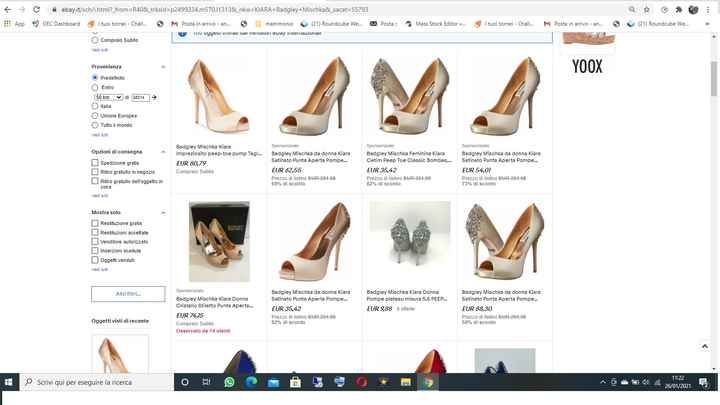Open listing priced EUR 62,55
Screen dimensions: 720x405
pyautogui.click(x=311, y=157)
